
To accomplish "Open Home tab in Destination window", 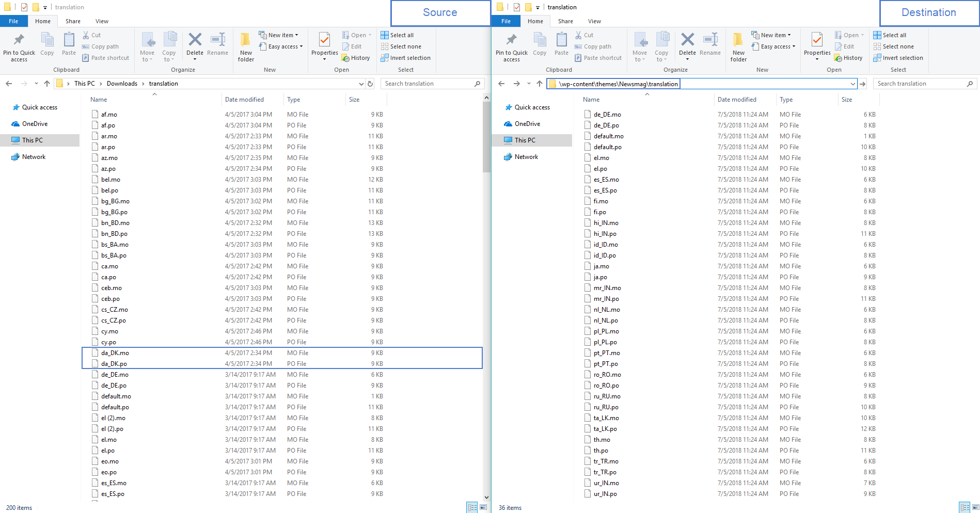I will (535, 21).
